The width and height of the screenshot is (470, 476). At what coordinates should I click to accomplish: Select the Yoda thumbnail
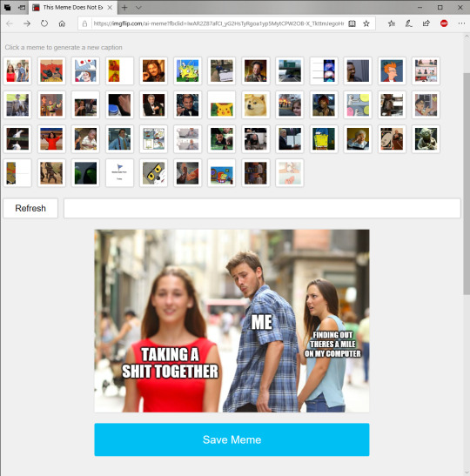426,138
